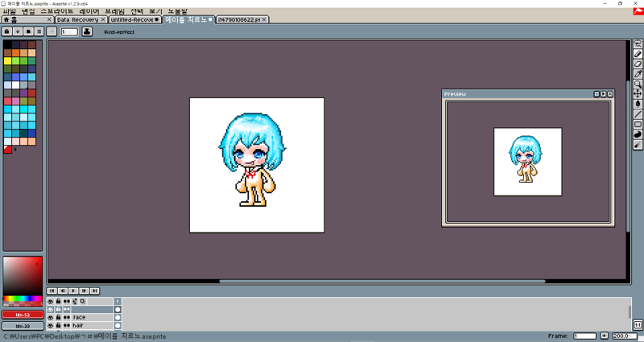Select the Line tool
This screenshot has width=644, height=342.
[x=638, y=114]
